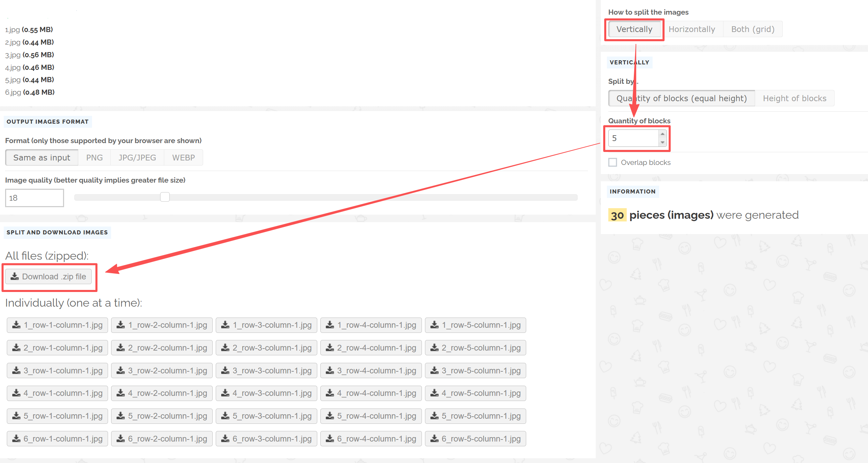Download the 1_row-4-column-1.jpg file
This screenshot has height=463, width=868.
click(371, 325)
